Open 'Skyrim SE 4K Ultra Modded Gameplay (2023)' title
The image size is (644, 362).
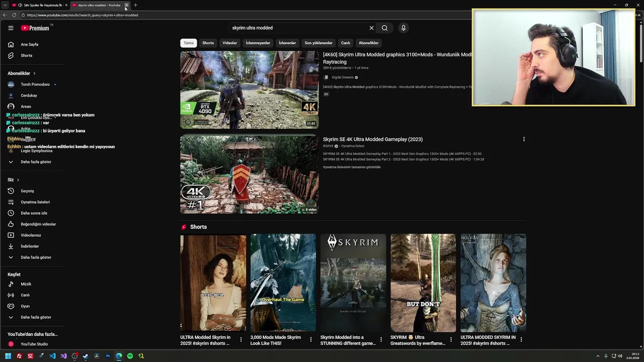[x=373, y=139]
